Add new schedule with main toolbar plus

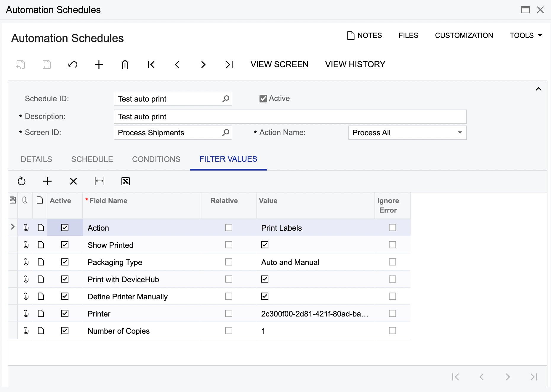tap(99, 65)
